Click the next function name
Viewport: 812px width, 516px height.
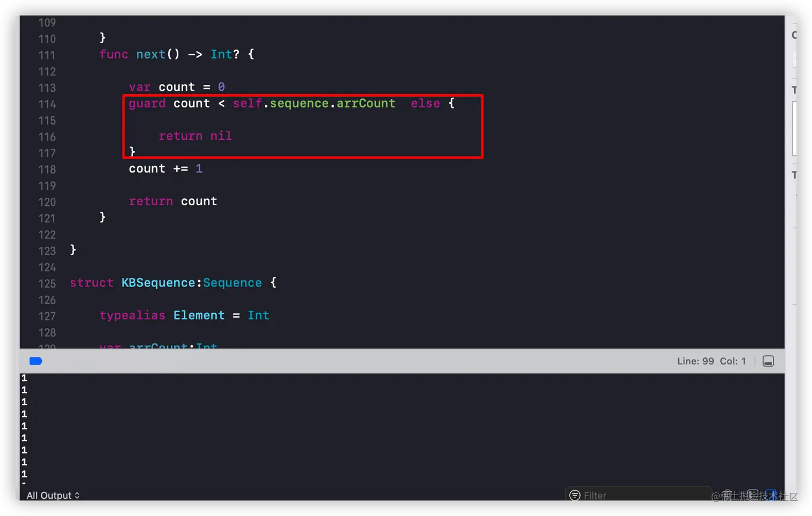[151, 54]
